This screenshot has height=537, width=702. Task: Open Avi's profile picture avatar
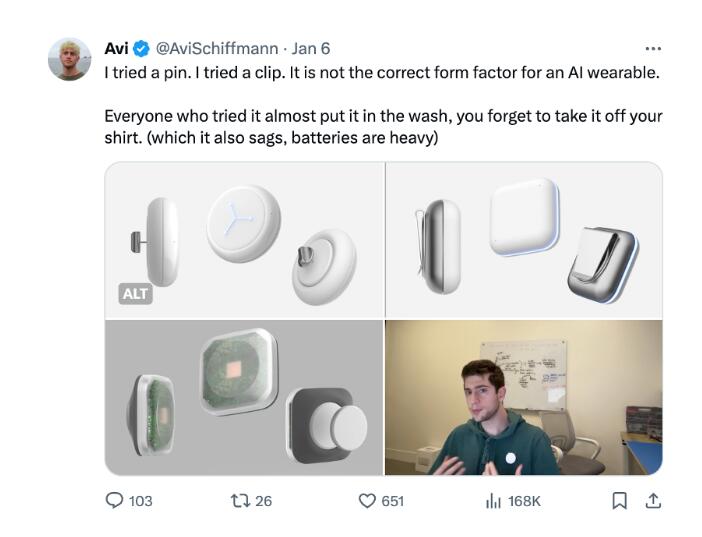tap(70, 60)
